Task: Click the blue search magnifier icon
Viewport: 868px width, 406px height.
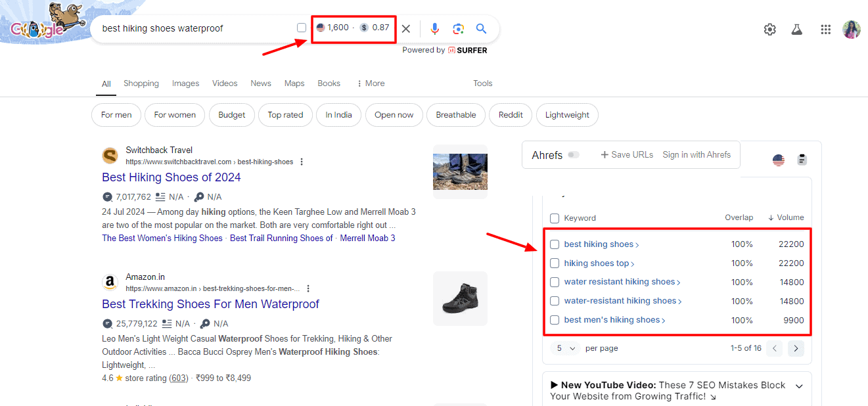Action: [481, 28]
